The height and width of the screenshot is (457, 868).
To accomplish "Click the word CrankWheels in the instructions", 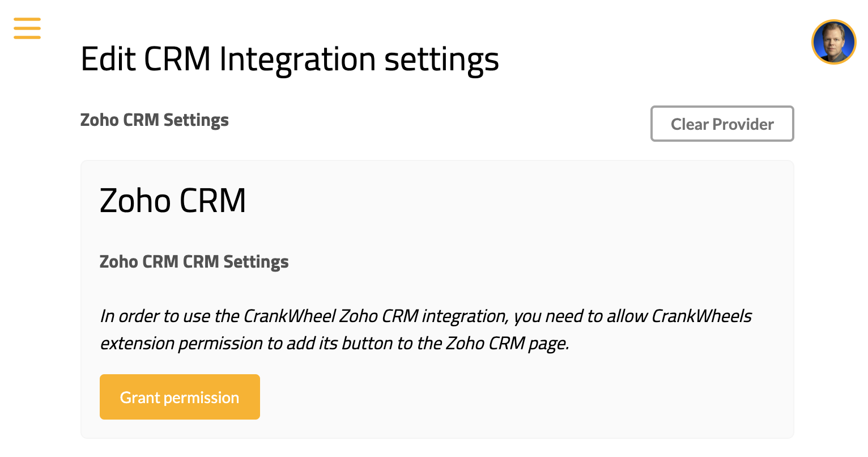I will (701, 316).
